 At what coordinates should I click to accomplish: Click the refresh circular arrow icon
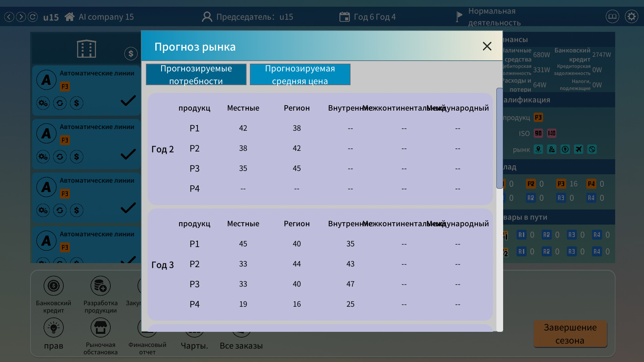(x=33, y=17)
